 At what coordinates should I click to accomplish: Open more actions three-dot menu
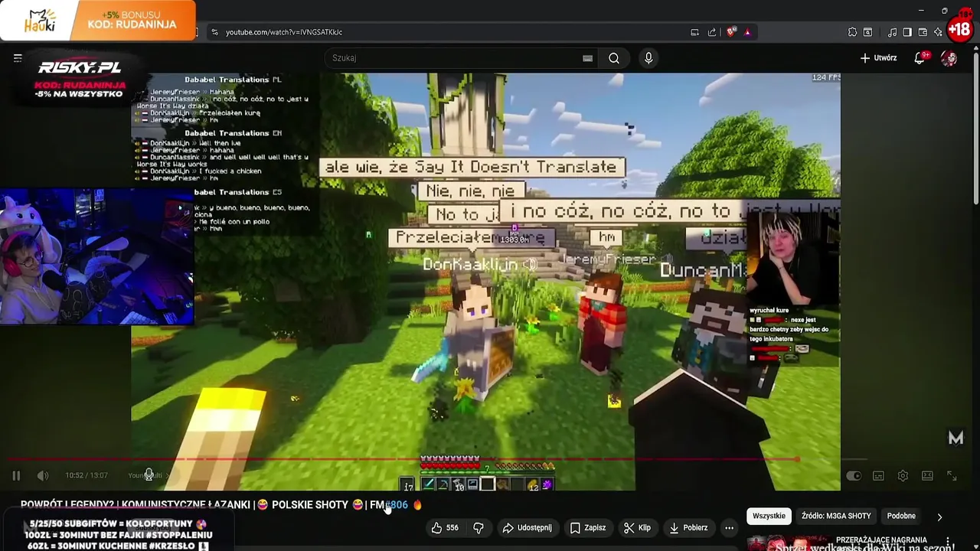coord(729,527)
